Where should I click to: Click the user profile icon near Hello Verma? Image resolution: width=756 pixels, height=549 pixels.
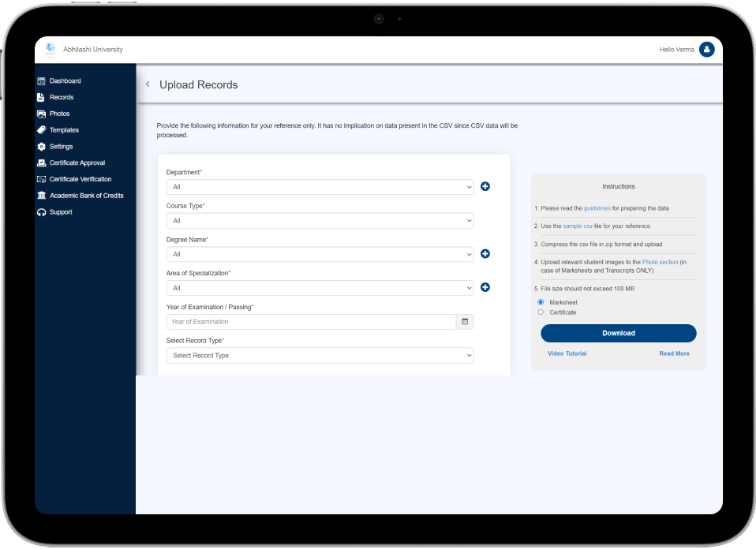(706, 49)
